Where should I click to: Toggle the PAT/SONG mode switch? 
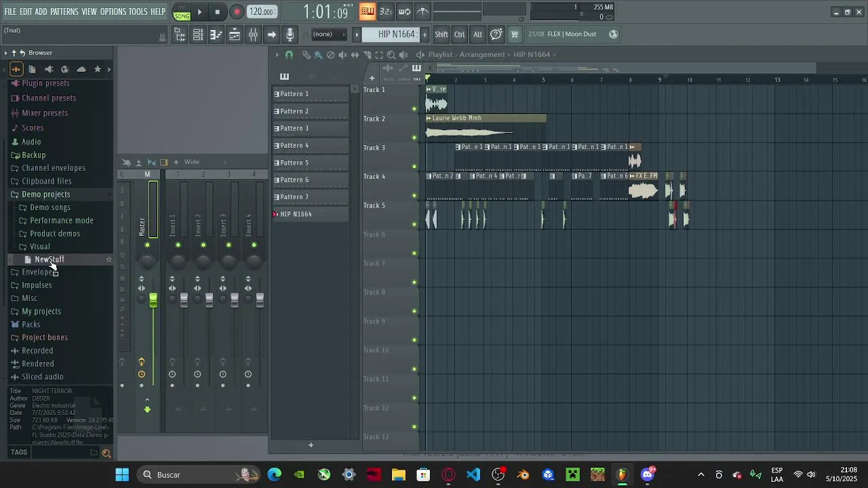point(182,12)
